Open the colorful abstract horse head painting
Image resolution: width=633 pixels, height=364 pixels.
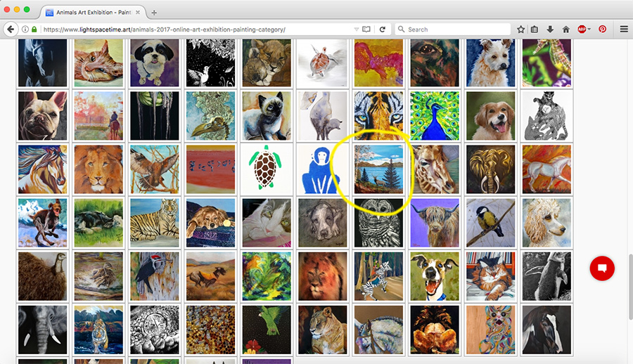pyautogui.click(x=42, y=169)
